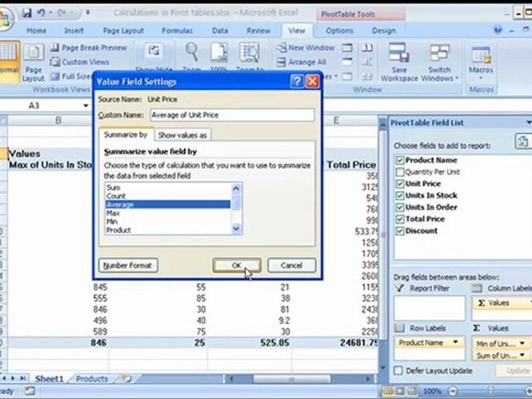This screenshot has width=532, height=399.
Task: Uncheck Units In Order field
Action: tap(400, 207)
